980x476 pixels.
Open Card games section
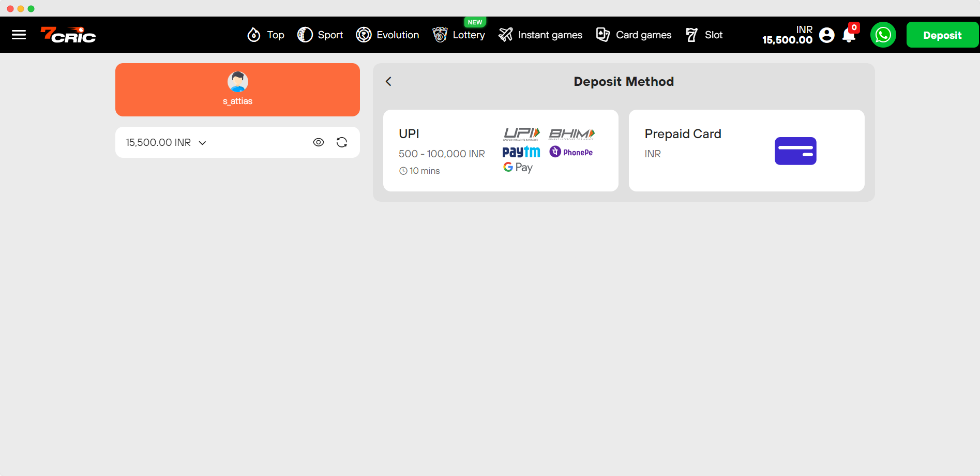(x=634, y=35)
